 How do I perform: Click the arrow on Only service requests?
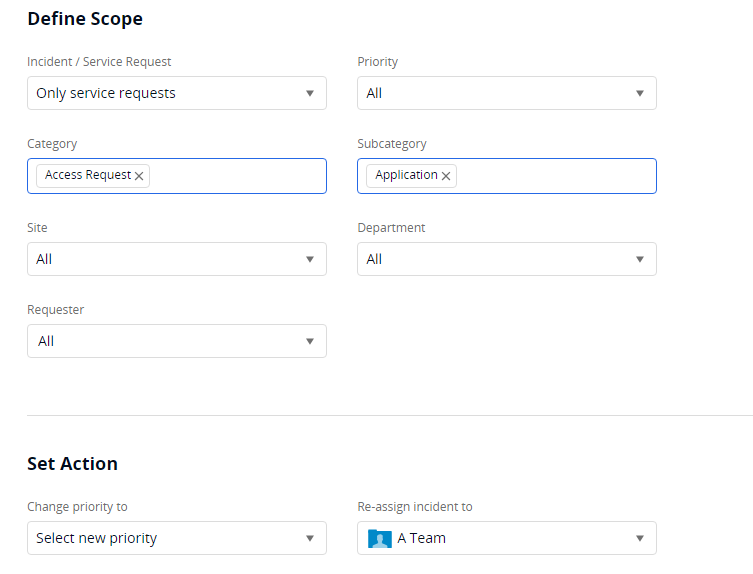tap(310, 94)
